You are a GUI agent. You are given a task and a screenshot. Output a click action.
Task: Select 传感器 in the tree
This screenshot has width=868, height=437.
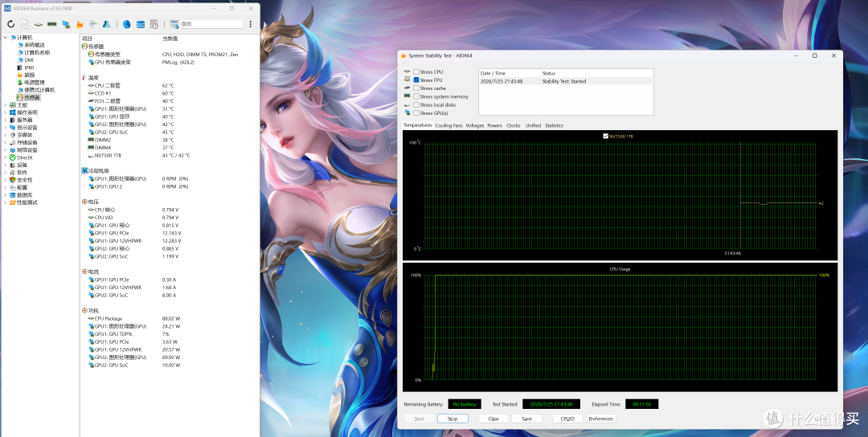[x=31, y=97]
